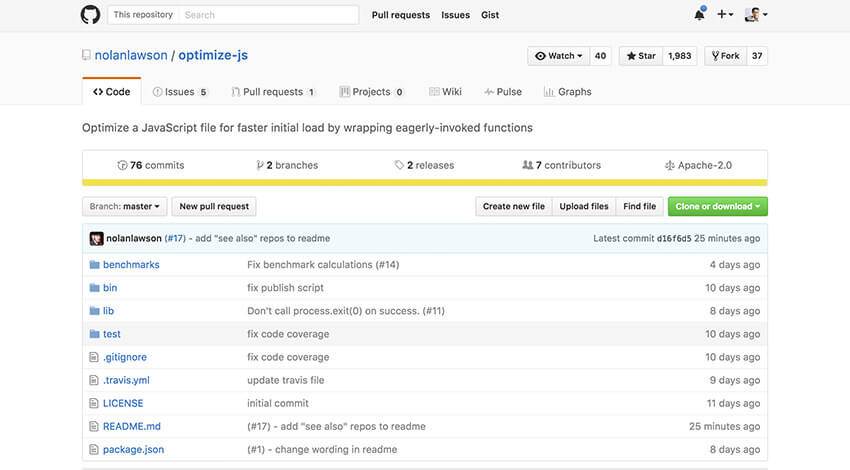The height and width of the screenshot is (470, 850).
Task: Open Issues in top navigation
Action: tap(455, 15)
